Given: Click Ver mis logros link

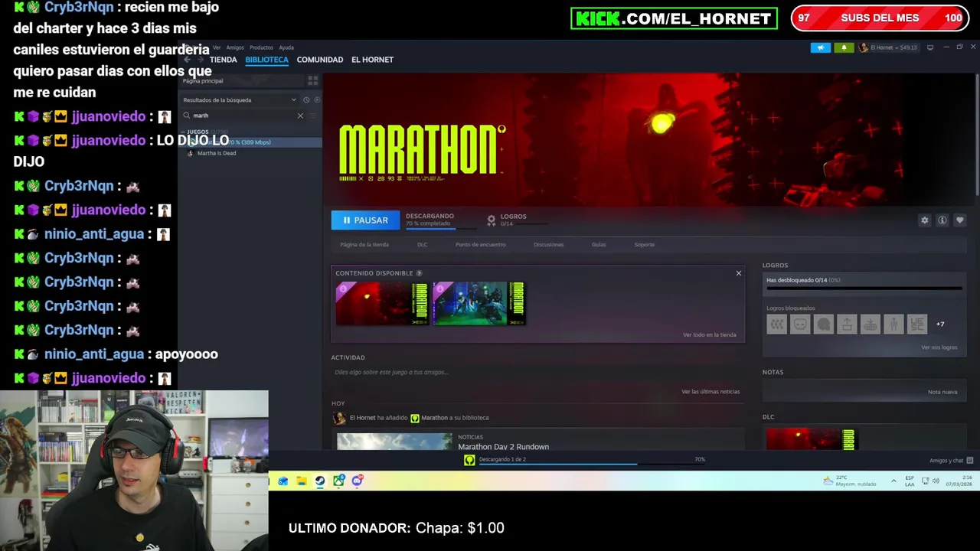Looking at the screenshot, I should [x=939, y=347].
